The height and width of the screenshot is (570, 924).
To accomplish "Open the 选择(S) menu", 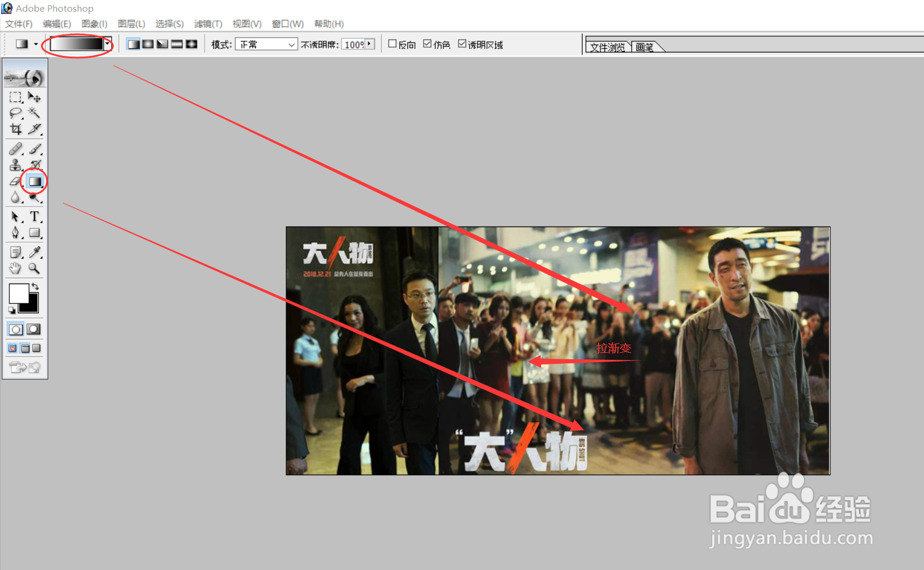I will coord(169,24).
